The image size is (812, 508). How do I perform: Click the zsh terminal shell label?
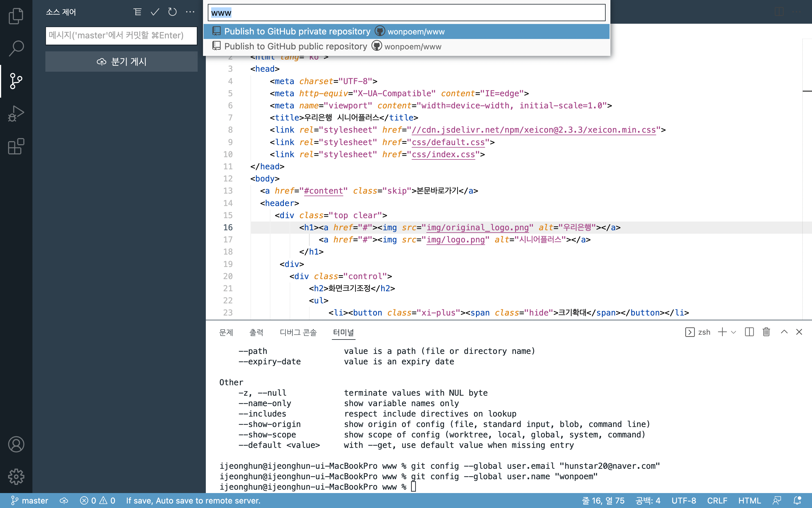704,332
